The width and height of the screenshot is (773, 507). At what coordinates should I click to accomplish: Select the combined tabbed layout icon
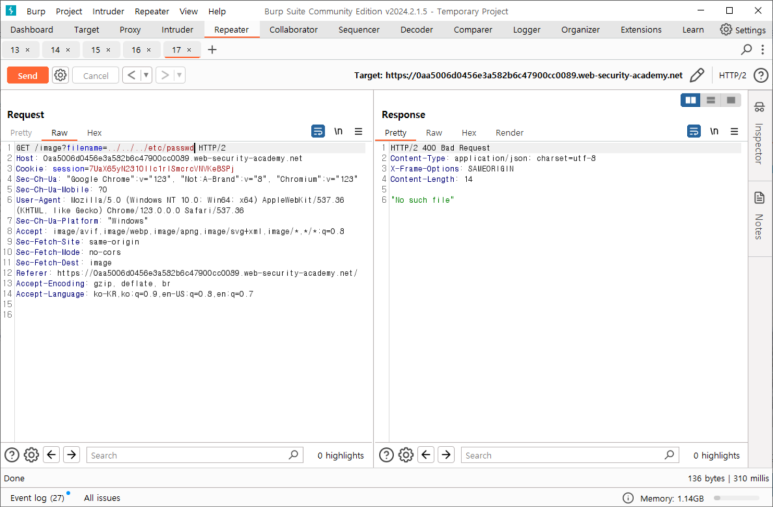pos(731,100)
